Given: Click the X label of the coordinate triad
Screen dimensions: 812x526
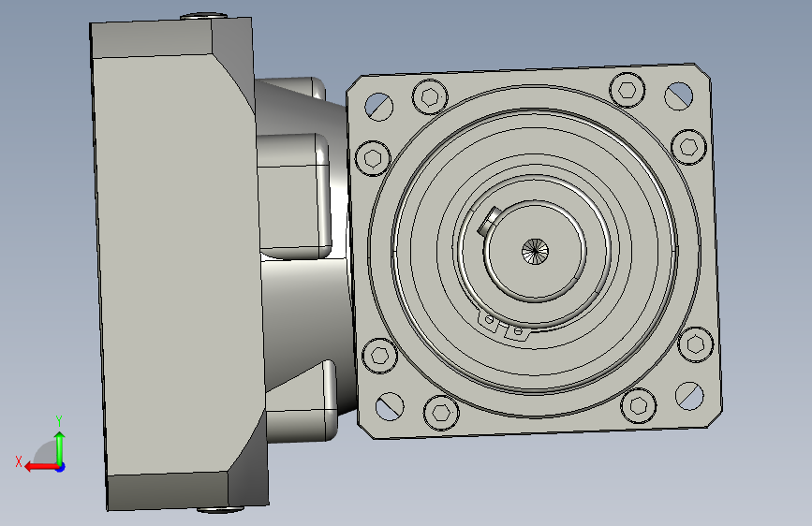Looking at the screenshot, I should [19, 461].
